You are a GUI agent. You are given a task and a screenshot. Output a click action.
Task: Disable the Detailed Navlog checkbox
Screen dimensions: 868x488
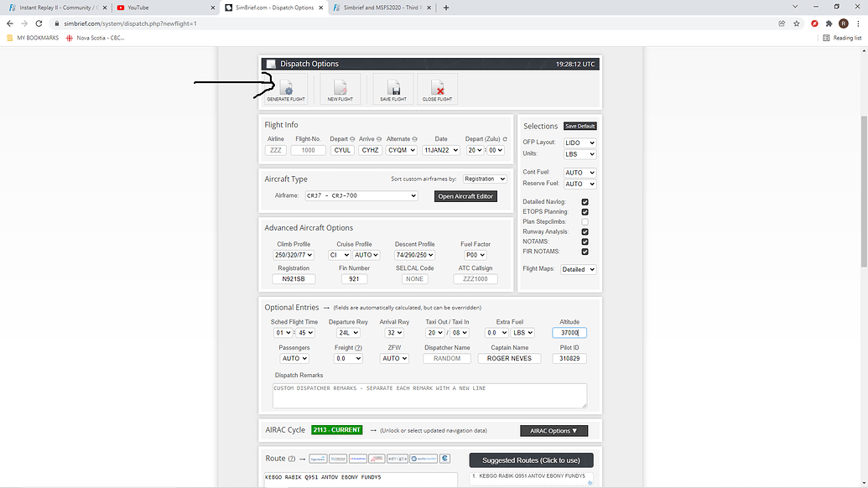tap(584, 201)
